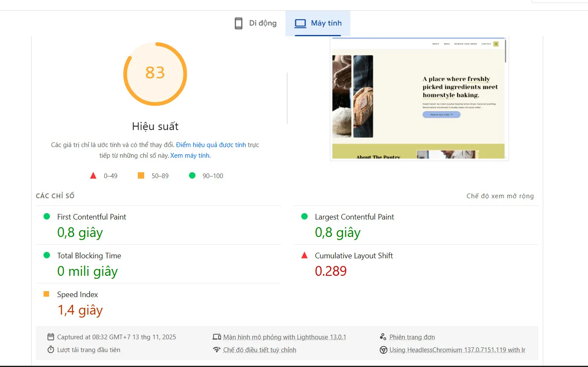588x367 pixels.
Task: Click the Chrome icon beside HeadlessChromium version
Action: 383,350
